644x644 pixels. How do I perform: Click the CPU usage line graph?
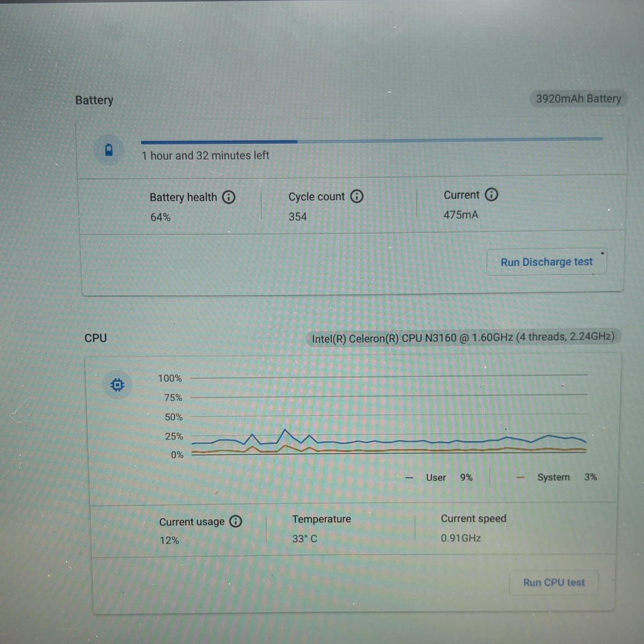point(389,414)
